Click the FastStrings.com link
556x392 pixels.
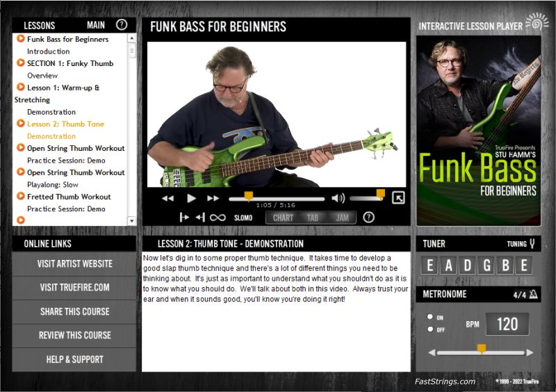point(445,382)
